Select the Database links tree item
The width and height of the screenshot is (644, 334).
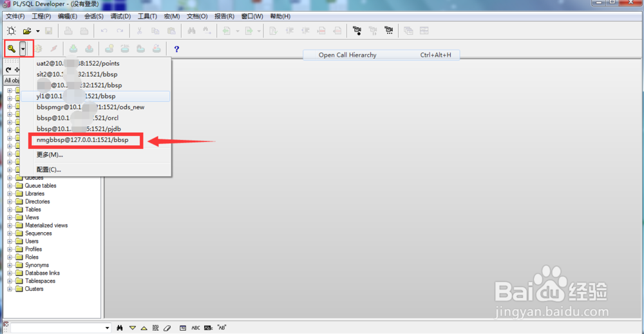tap(43, 273)
